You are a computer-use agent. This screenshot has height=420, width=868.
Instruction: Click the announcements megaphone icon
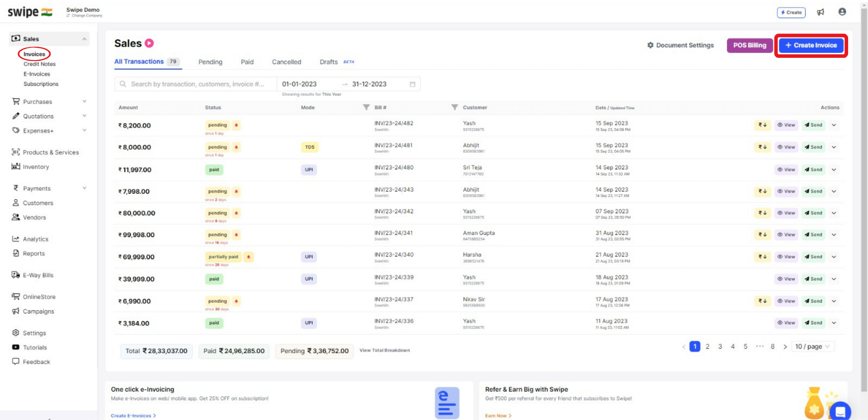pyautogui.click(x=821, y=12)
